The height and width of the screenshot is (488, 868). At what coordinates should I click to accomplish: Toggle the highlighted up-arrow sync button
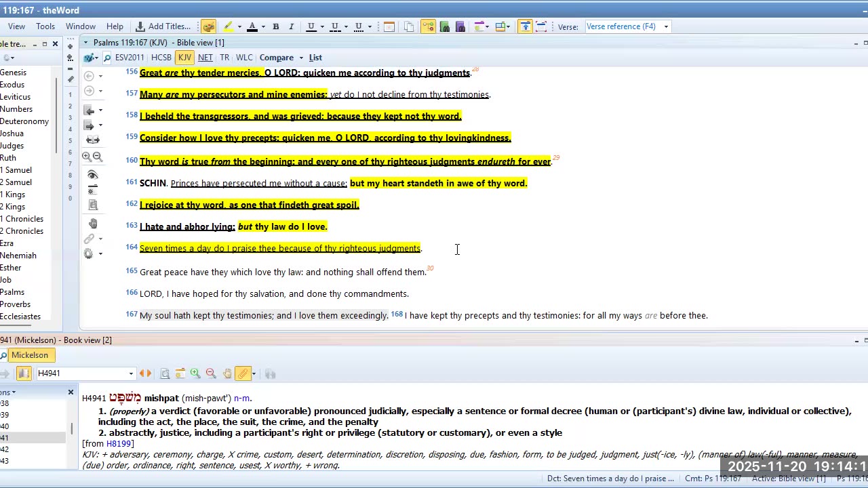tap(526, 26)
